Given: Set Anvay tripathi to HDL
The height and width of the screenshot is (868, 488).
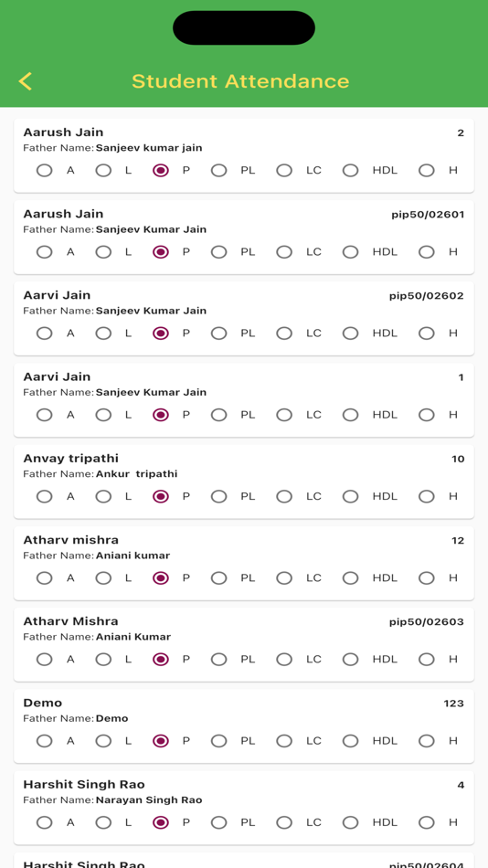Looking at the screenshot, I should 350,496.
